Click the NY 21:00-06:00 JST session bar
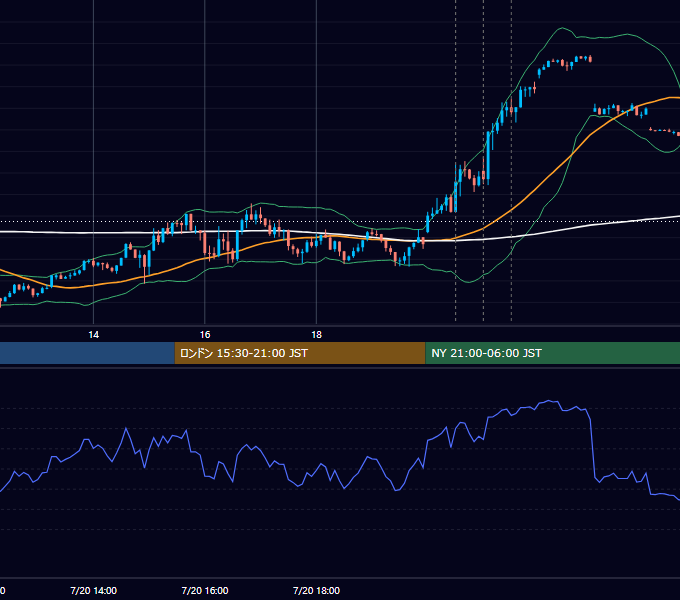Screen dimensions: 680x600 point(552,353)
